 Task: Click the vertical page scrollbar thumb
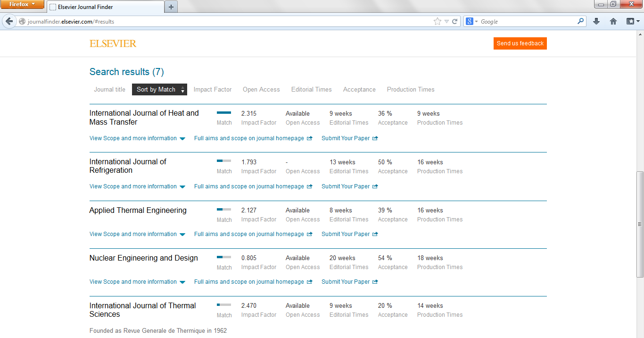coord(640,224)
